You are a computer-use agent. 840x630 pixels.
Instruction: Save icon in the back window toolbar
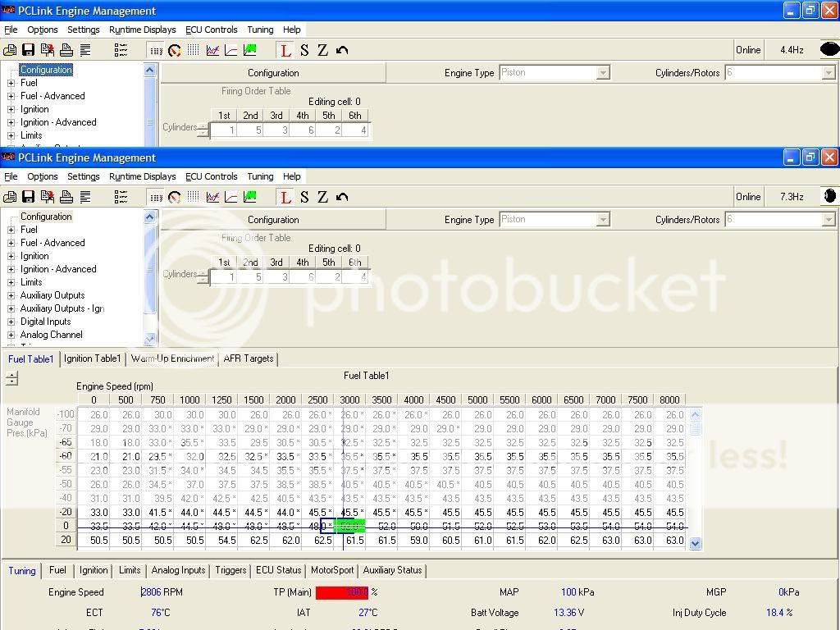[x=29, y=50]
